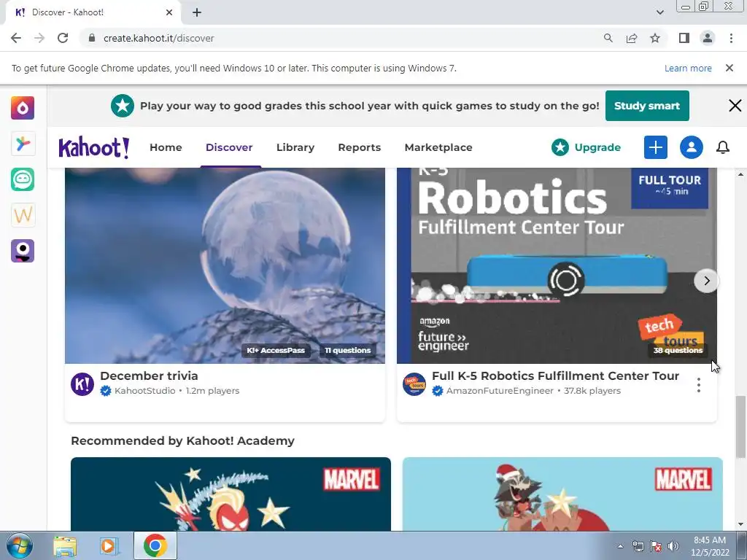This screenshot has width=747, height=560.
Task: Open the notifications bell
Action: click(723, 147)
